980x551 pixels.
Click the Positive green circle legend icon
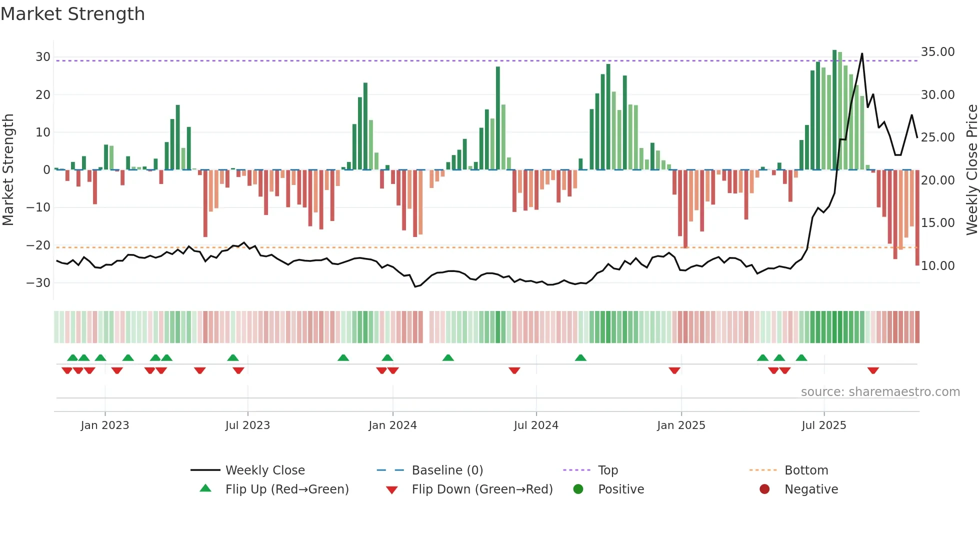click(x=578, y=489)
